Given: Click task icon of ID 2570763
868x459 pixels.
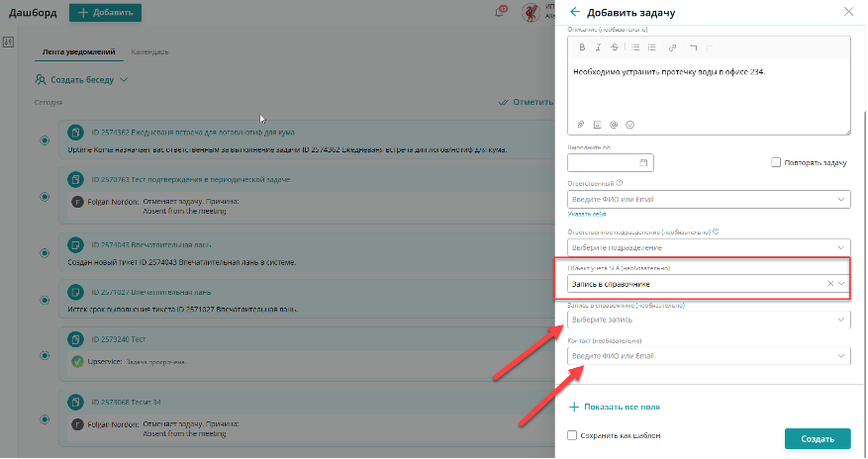Looking at the screenshot, I should click(x=75, y=180).
